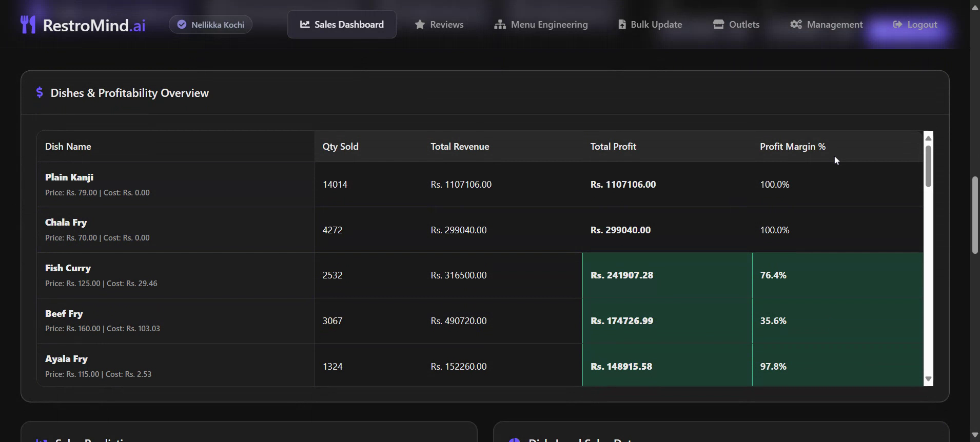980x442 pixels.
Task: Click the file icon beside Bulk Update
Action: click(x=622, y=25)
